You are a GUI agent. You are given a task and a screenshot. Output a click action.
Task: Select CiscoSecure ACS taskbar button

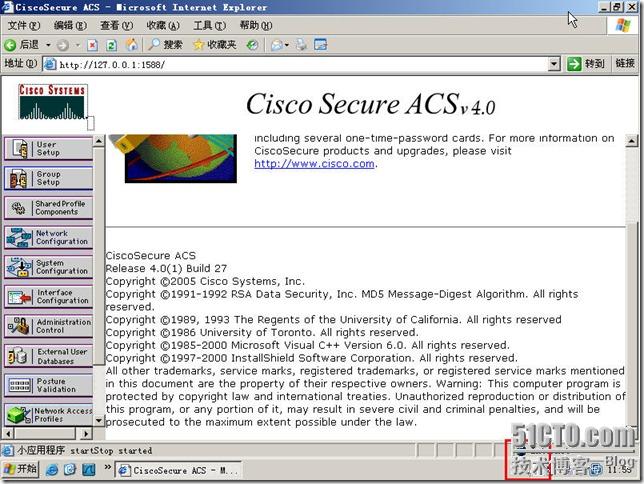tap(178, 470)
